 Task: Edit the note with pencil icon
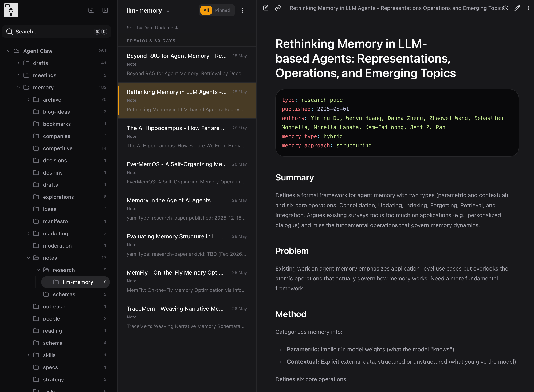[x=517, y=8]
